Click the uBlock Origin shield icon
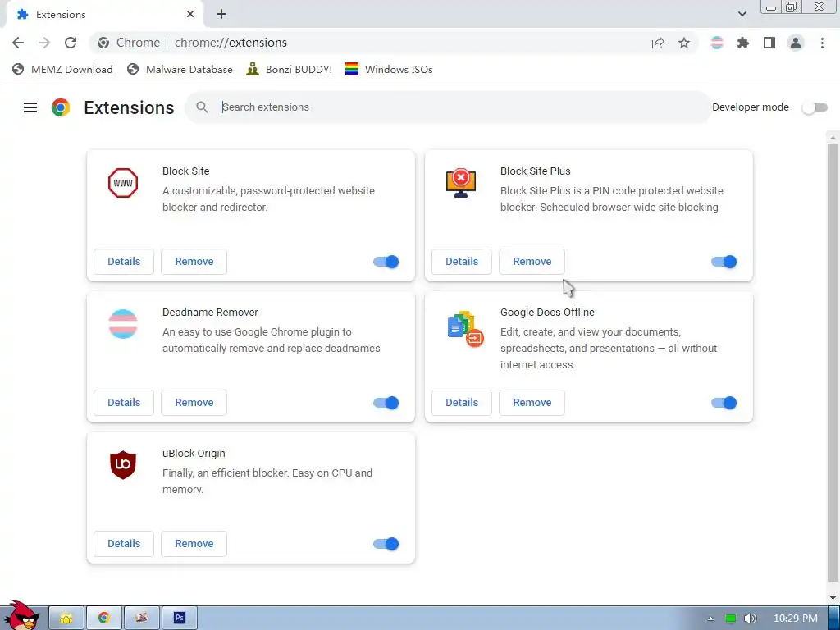The height and width of the screenshot is (630, 840). click(x=123, y=465)
